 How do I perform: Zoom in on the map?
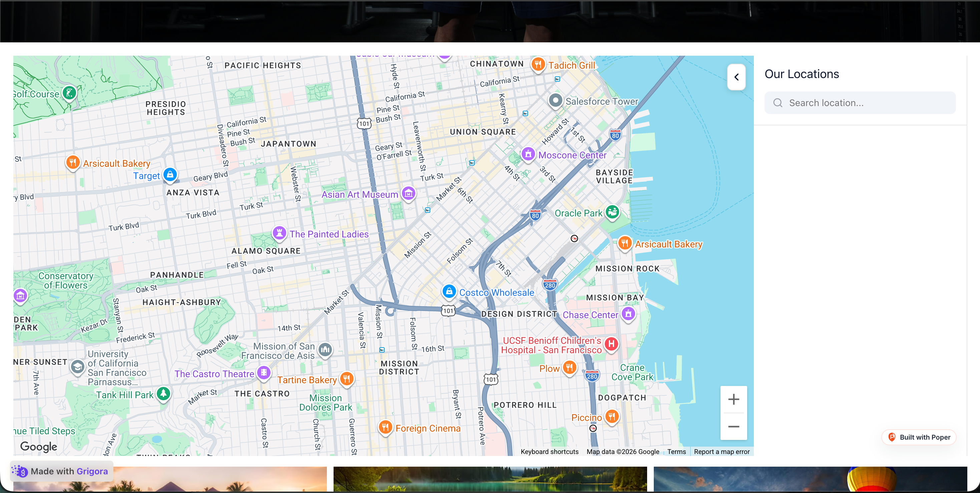click(x=733, y=399)
